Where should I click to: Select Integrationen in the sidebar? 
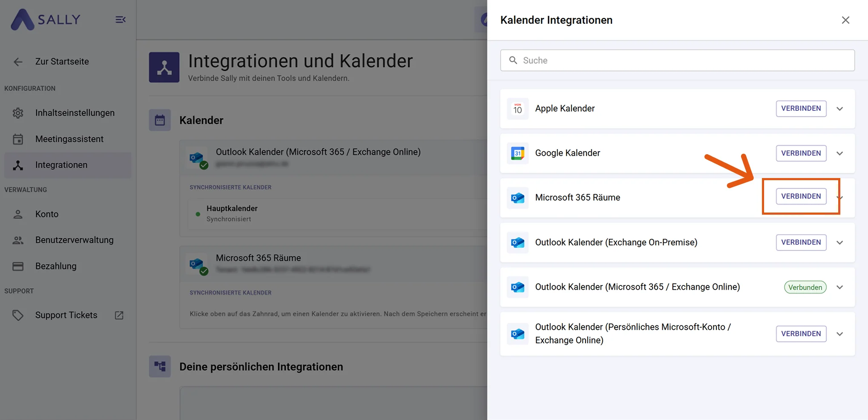pos(68,165)
